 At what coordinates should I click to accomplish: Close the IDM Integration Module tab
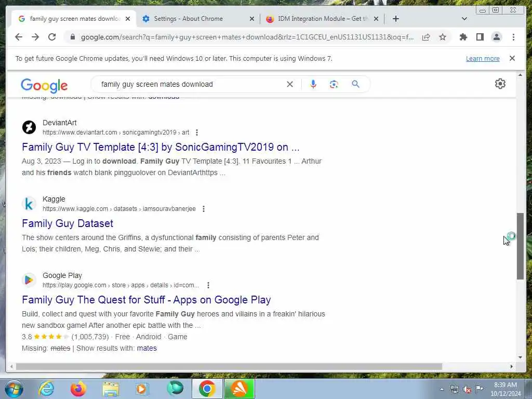click(x=376, y=19)
